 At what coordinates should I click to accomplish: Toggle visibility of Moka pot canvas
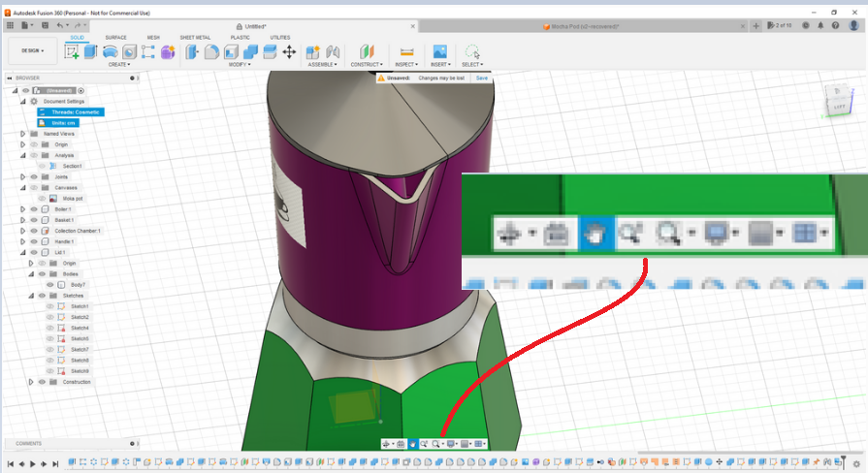42,198
